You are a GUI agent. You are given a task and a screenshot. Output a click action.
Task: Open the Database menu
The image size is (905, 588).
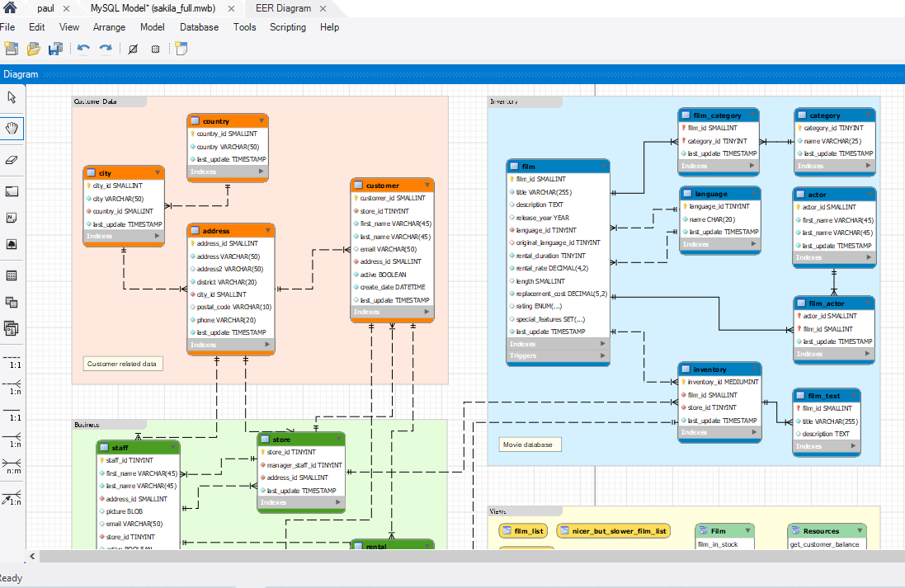point(199,27)
